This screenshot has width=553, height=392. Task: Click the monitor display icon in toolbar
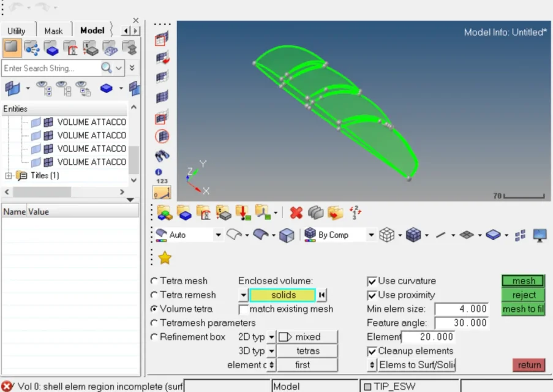pos(540,235)
